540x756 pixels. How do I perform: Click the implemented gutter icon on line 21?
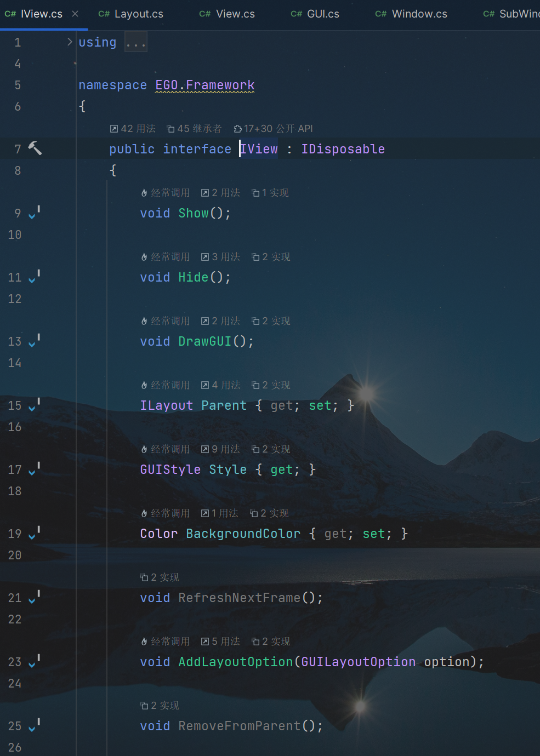tap(34, 597)
